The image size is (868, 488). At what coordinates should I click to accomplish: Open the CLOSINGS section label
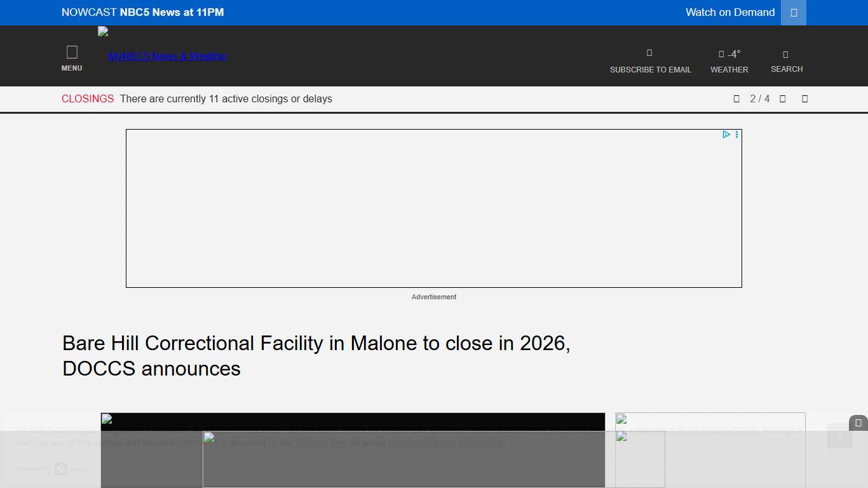pos(88,98)
